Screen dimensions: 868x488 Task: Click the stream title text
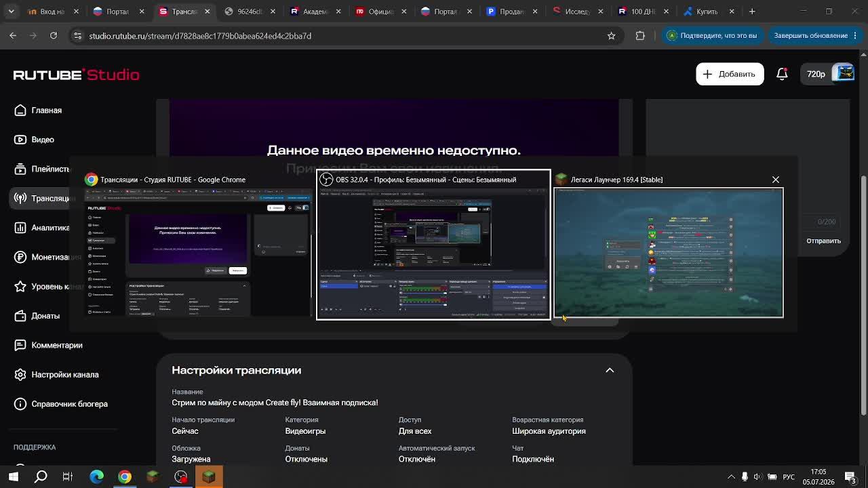coord(275,403)
